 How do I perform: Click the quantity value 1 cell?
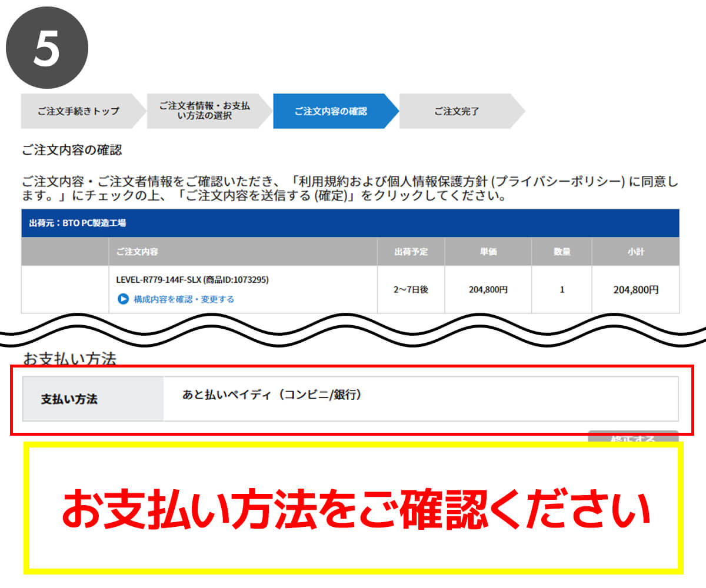[561, 289]
